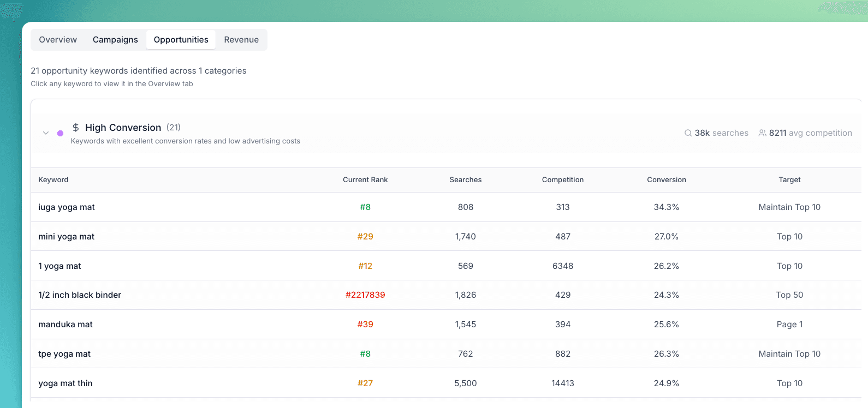The width and height of the screenshot is (868, 408).
Task: Click the magnifier icon beside 38k searches
Action: click(x=688, y=133)
